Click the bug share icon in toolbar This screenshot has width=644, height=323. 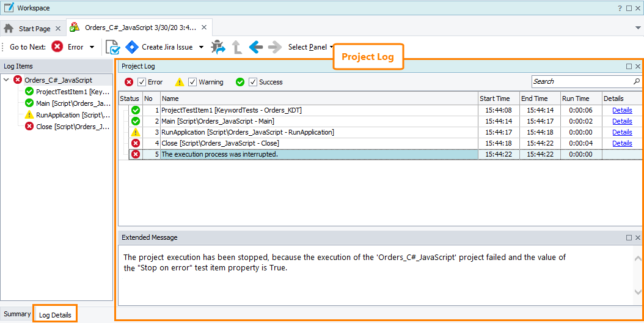coord(218,47)
